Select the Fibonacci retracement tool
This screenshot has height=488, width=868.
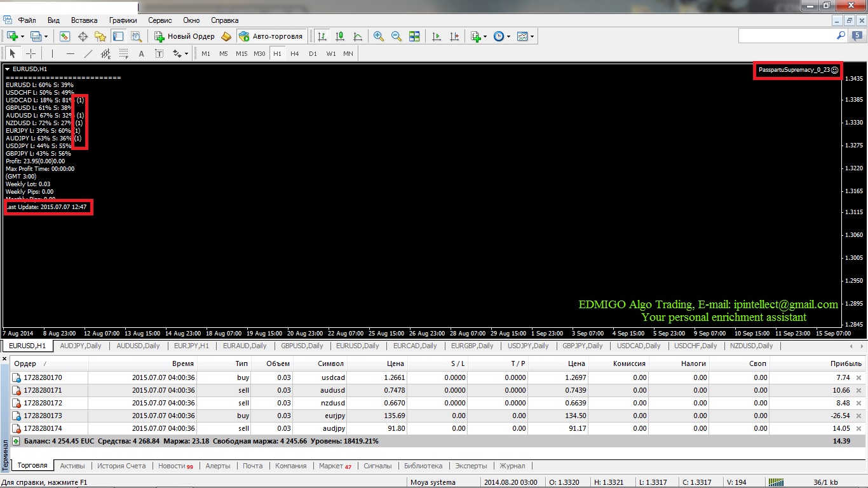point(123,53)
